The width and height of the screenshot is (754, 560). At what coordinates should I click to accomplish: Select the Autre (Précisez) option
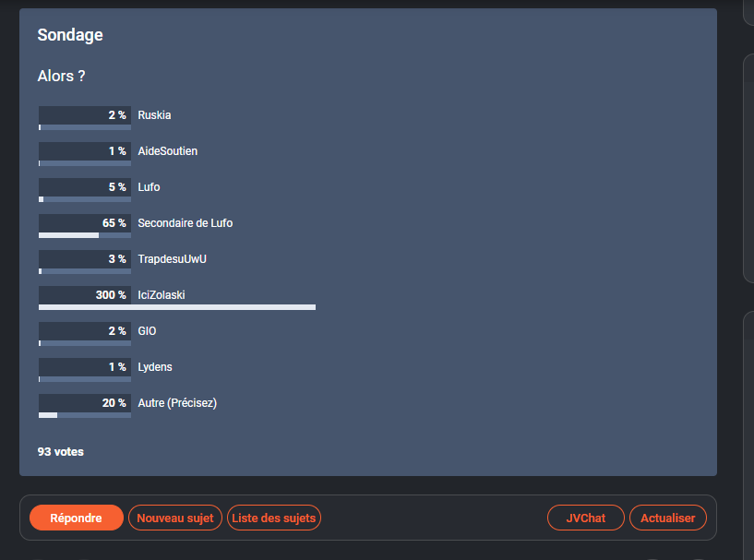[177, 403]
